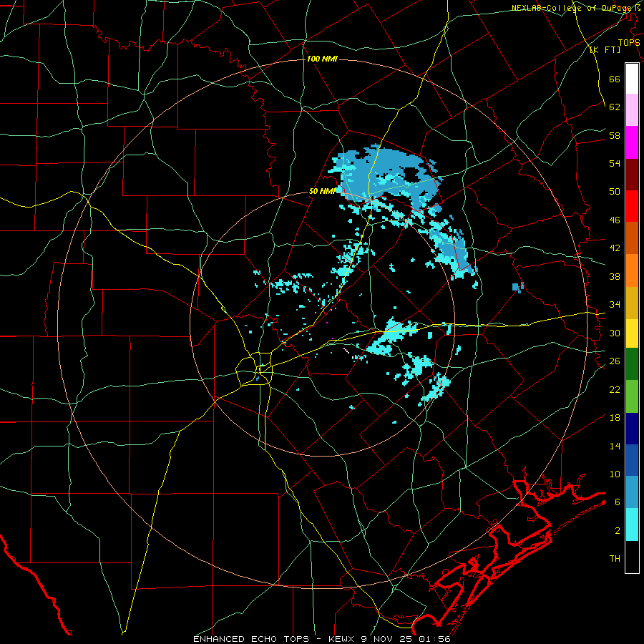Click the legend value '66'

615,79
